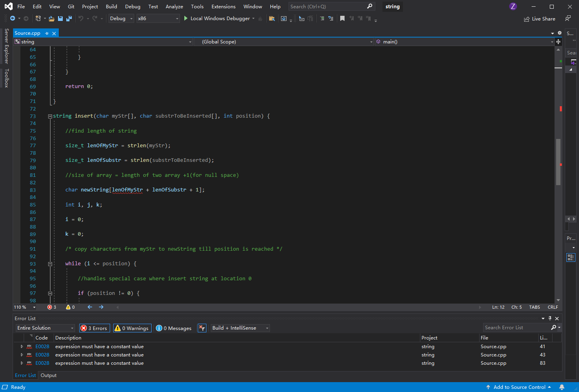Screen dimensions: 579x392
Task: Open Find in Files from the toolbar
Action: click(272, 19)
